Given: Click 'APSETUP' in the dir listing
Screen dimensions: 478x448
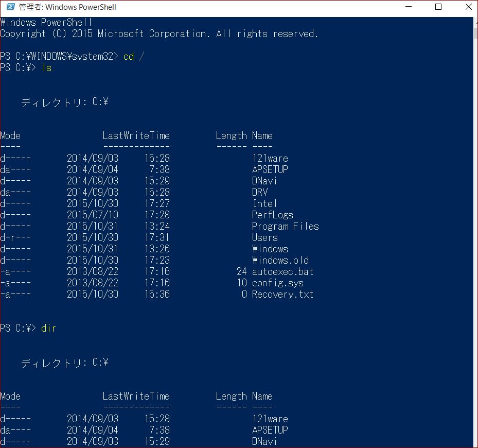Looking at the screenshot, I should coord(270,430).
